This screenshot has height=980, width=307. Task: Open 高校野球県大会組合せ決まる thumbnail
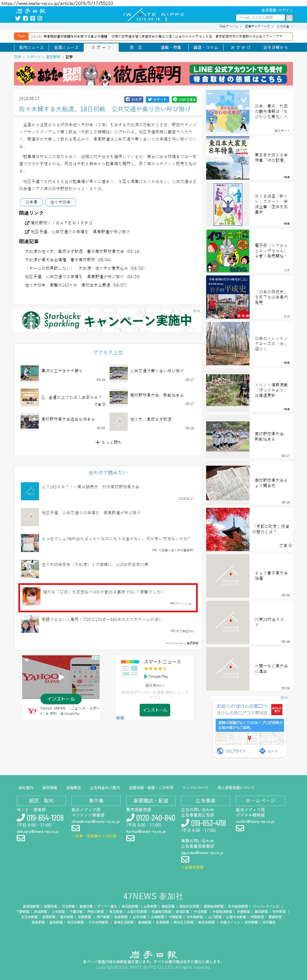point(30,421)
